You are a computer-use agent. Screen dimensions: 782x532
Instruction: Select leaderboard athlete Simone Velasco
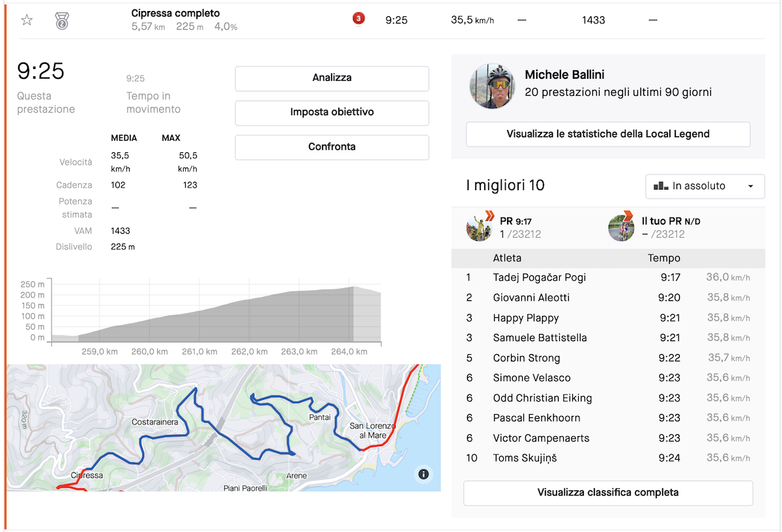[x=532, y=378]
